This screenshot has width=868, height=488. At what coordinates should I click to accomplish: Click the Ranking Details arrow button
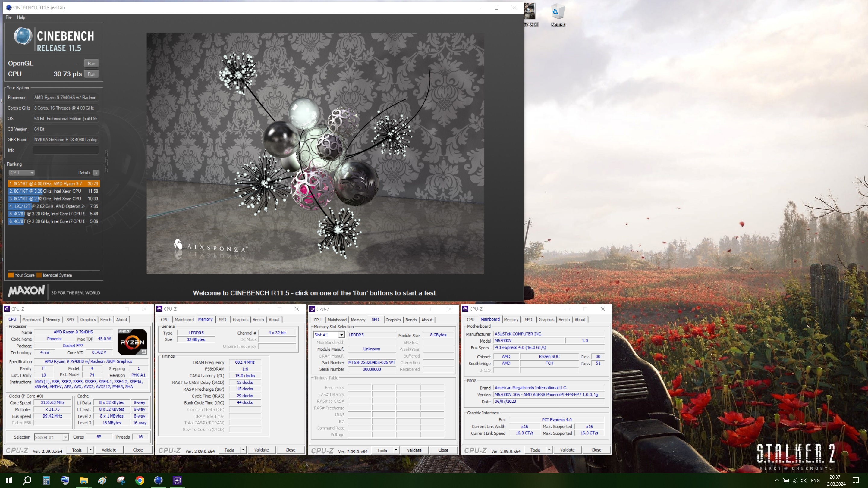click(x=96, y=173)
